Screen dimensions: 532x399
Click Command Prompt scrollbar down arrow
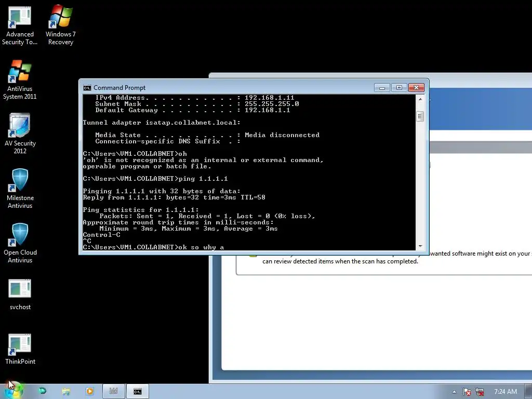(x=420, y=246)
